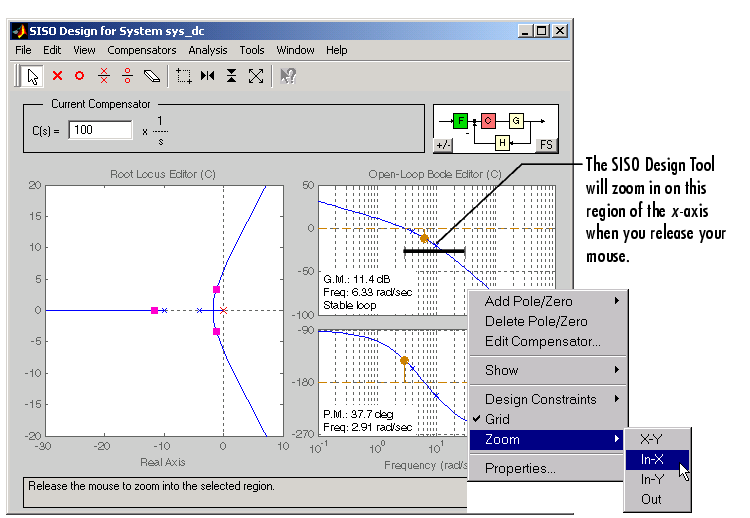Select Out in Zoom submenu
Viewport: 750px width, 518px height.
pyautogui.click(x=657, y=499)
